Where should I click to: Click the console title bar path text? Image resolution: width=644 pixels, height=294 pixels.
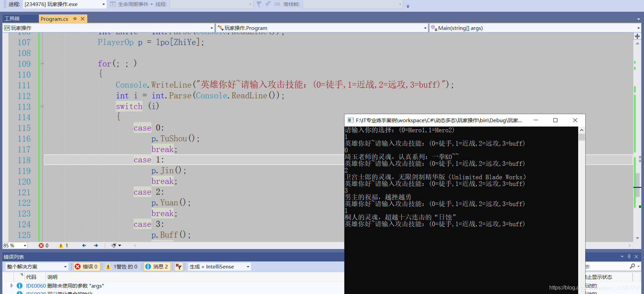click(x=439, y=120)
